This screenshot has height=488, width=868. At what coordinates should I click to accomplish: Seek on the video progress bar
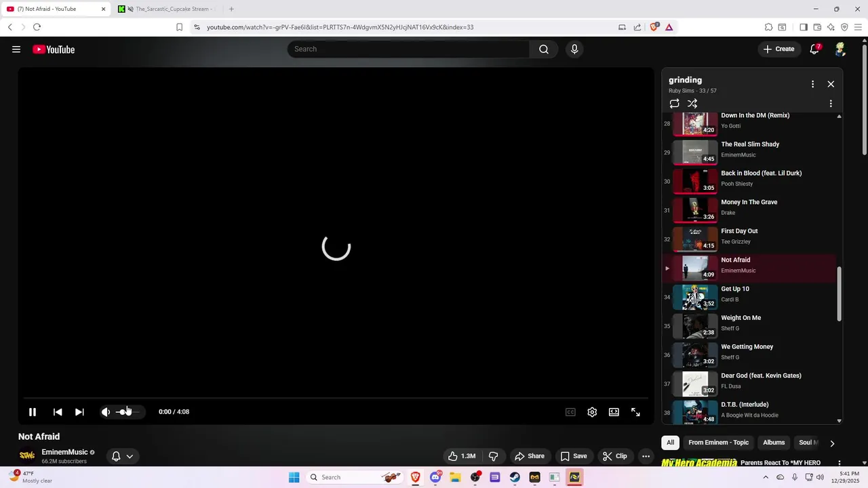click(x=336, y=399)
